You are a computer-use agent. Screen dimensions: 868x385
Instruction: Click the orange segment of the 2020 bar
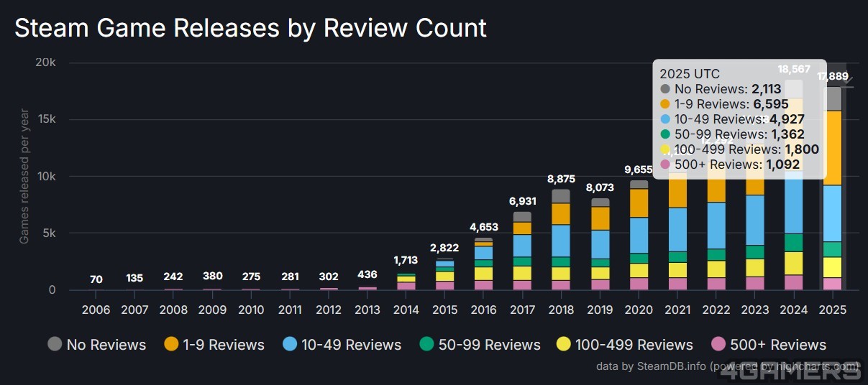click(639, 203)
